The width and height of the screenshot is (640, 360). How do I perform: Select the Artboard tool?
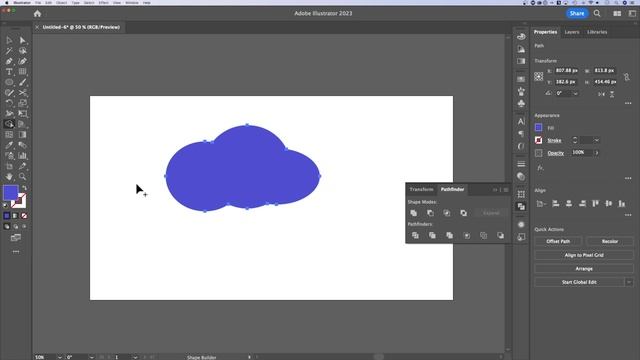click(9, 166)
